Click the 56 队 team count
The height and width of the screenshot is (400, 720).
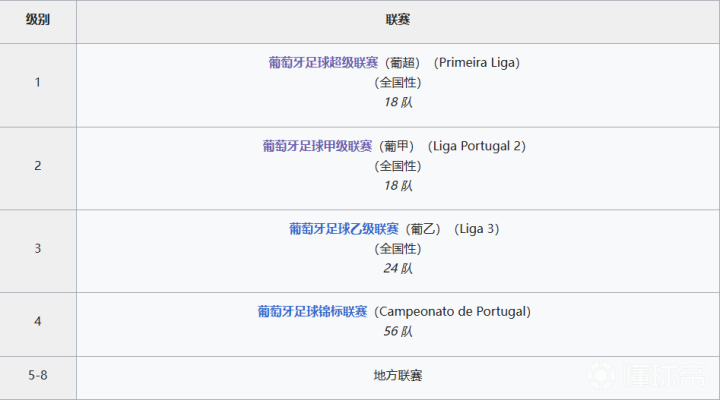click(x=397, y=331)
